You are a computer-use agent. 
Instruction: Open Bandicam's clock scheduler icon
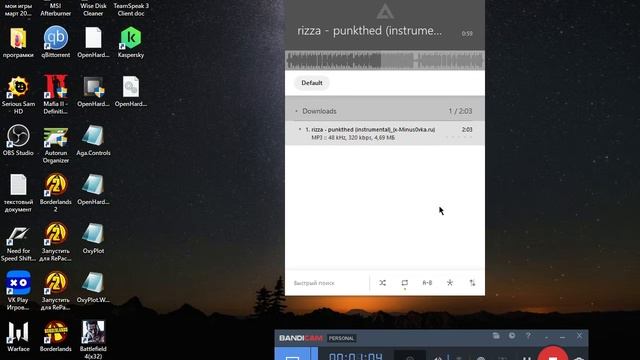tap(512, 336)
